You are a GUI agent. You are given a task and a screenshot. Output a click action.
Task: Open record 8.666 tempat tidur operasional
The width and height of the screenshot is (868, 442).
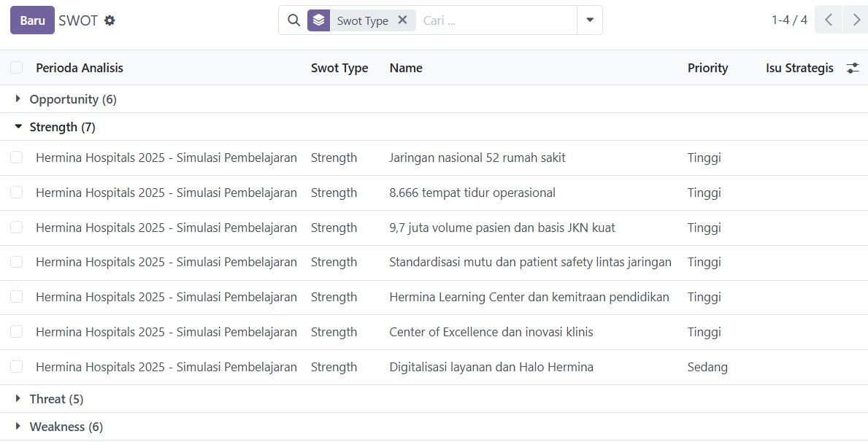point(472,193)
